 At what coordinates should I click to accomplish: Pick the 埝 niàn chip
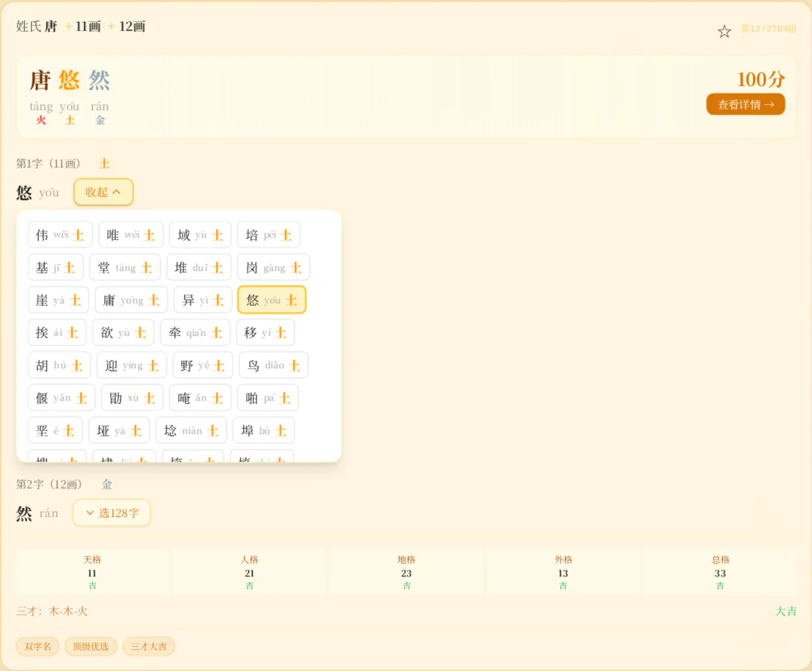point(191,430)
